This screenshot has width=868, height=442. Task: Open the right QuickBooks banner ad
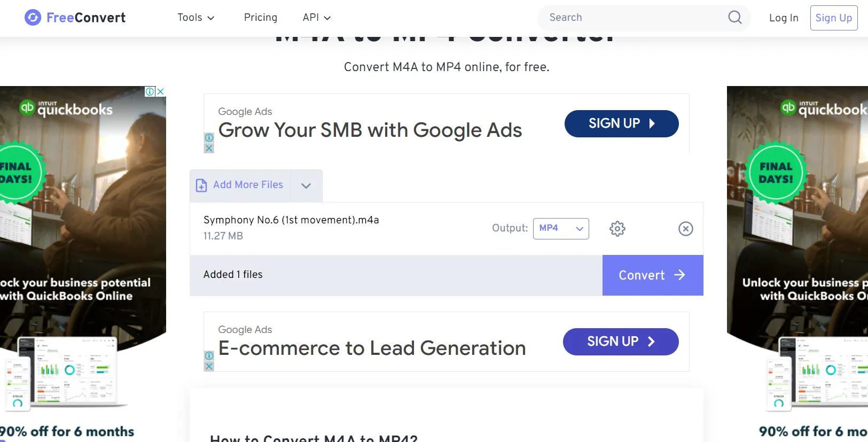tap(797, 264)
